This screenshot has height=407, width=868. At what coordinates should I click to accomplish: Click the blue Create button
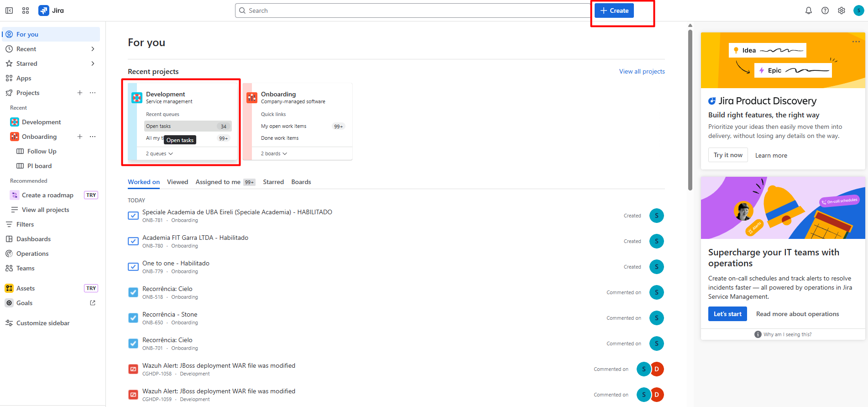click(x=614, y=11)
